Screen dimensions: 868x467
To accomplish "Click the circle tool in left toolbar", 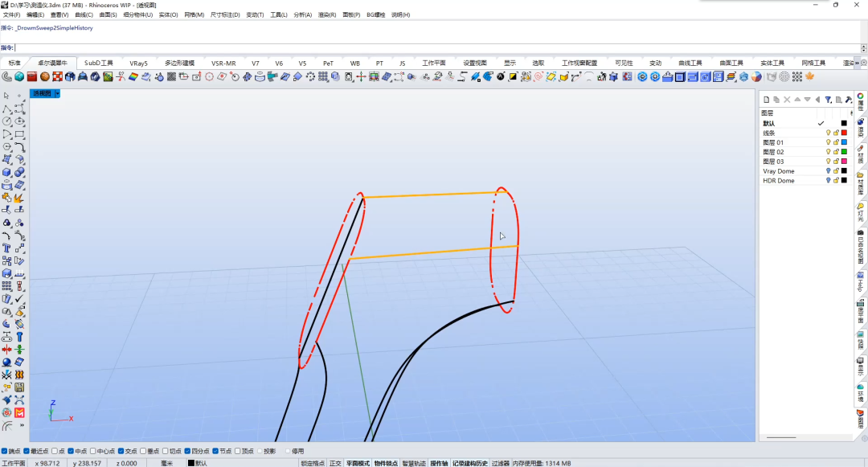I will [x=6, y=121].
